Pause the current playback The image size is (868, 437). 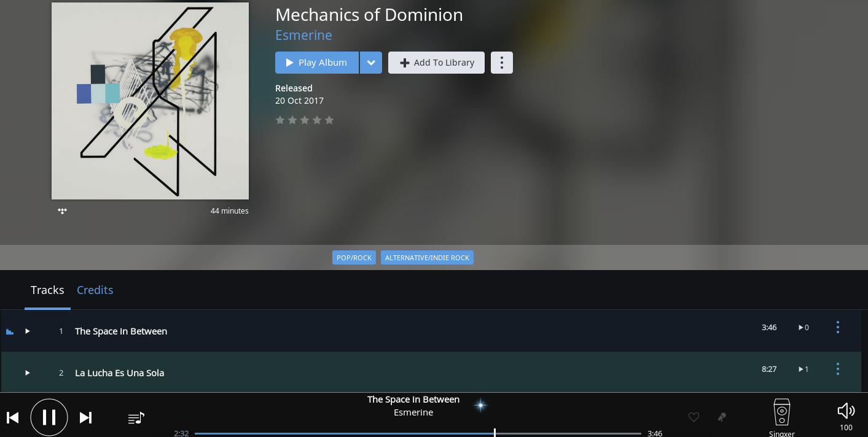(x=49, y=417)
